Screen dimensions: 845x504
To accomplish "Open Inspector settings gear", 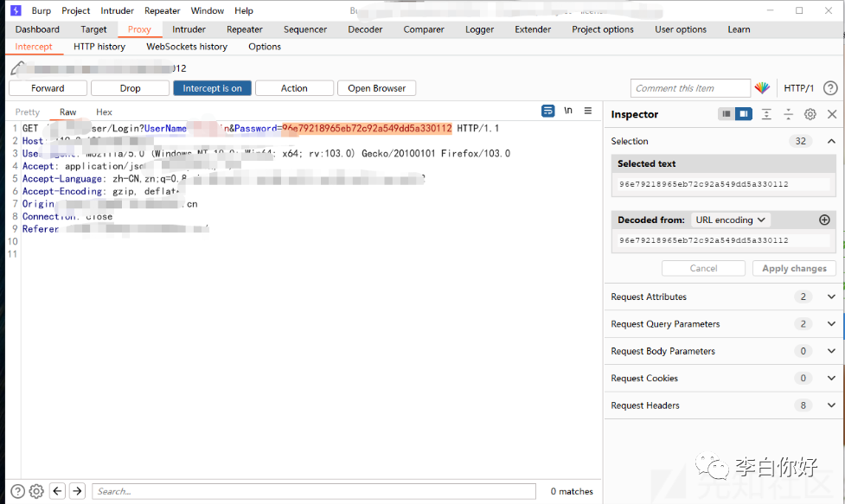I will [810, 114].
